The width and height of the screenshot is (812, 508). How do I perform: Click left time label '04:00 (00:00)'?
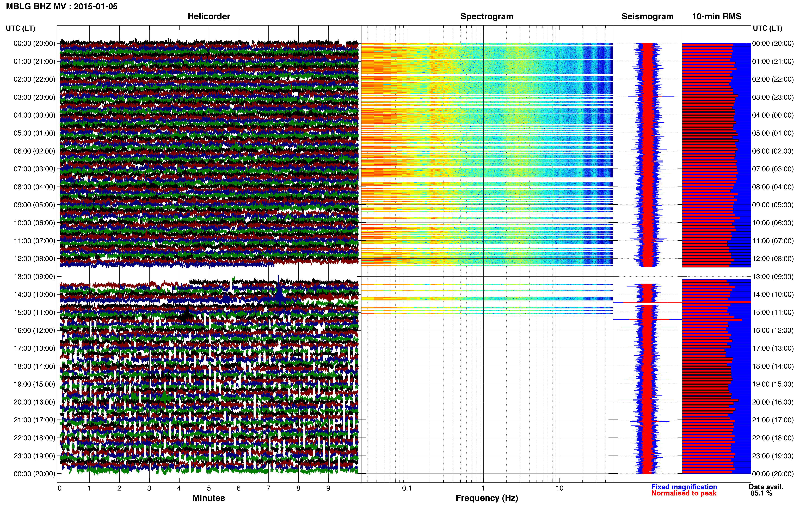pyautogui.click(x=34, y=115)
